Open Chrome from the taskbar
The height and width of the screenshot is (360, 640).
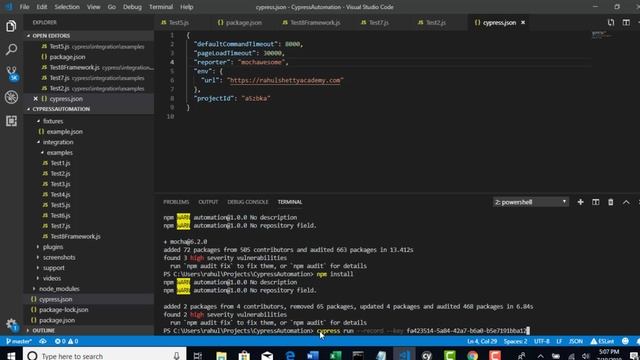[x=472, y=356]
